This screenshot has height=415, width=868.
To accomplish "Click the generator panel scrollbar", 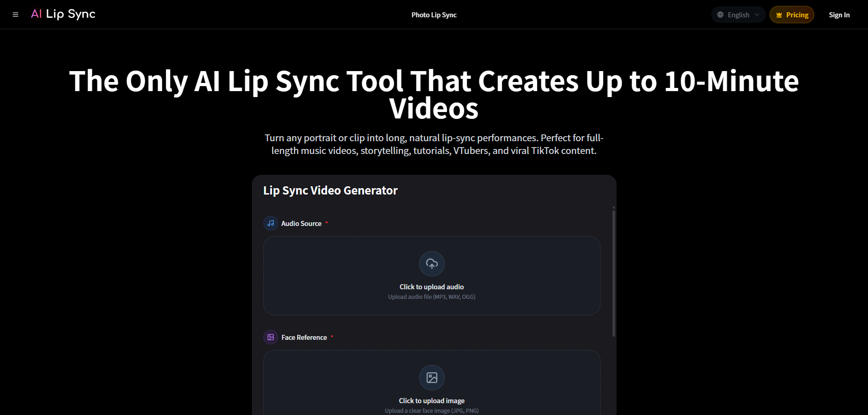I will tap(614, 273).
